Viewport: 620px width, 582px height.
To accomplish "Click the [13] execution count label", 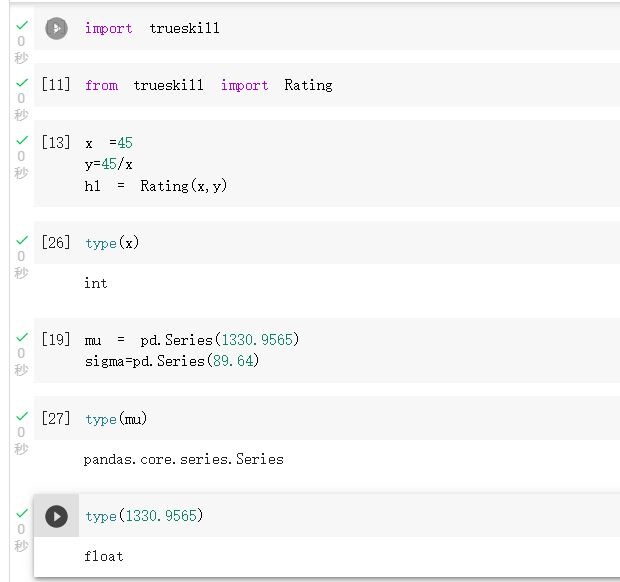I will click(x=56, y=143).
